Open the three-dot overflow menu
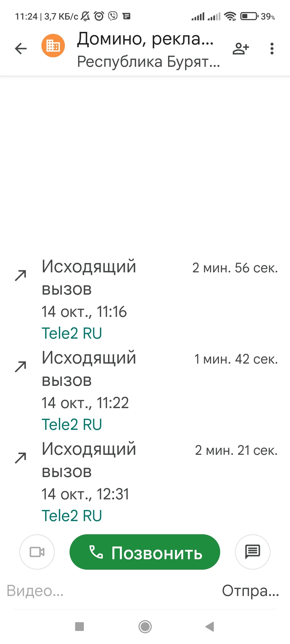This screenshot has width=290, height=644. pos(272,49)
